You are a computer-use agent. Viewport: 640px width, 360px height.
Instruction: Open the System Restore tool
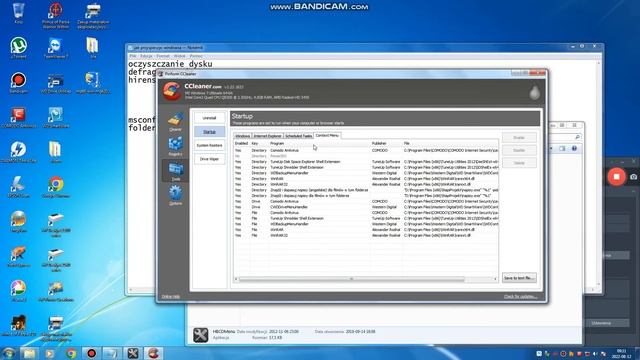(x=209, y=145)
